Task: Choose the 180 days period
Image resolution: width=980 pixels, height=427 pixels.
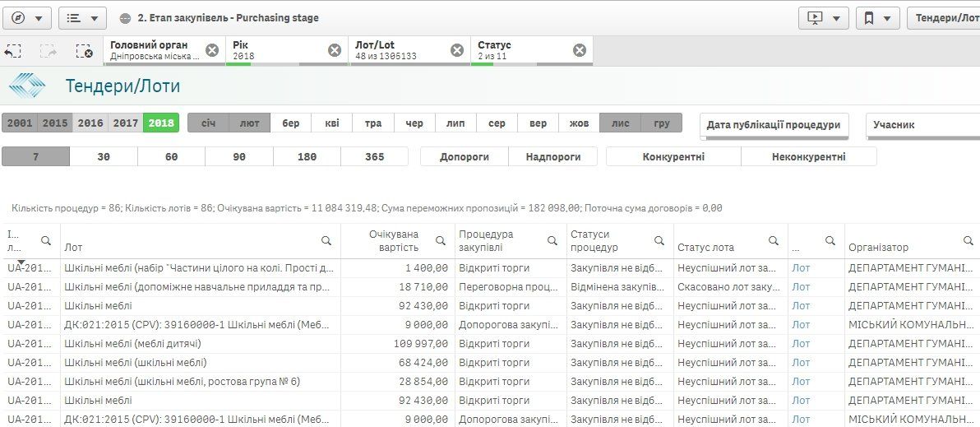Action: tap(307, 156)
